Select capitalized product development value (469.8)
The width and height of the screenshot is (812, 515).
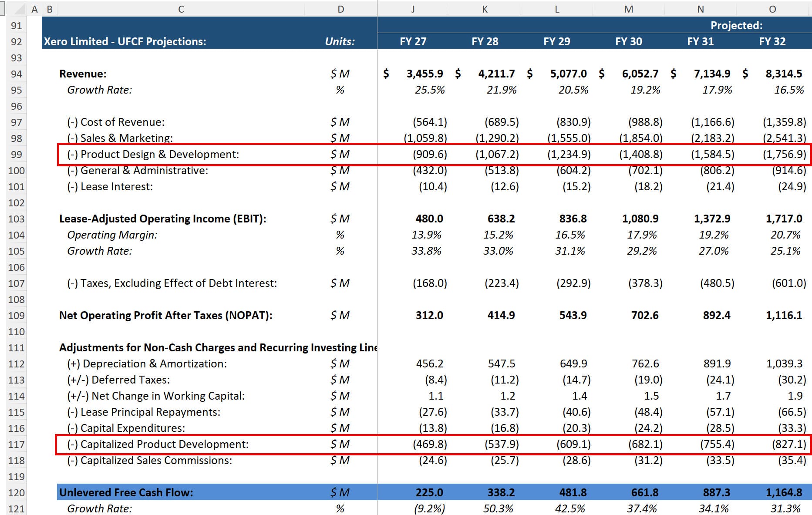[430, 444]
